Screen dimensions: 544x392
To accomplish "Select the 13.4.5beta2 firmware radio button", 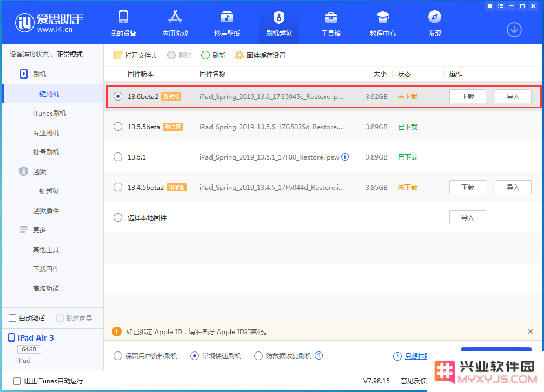I will pos(118,187).
